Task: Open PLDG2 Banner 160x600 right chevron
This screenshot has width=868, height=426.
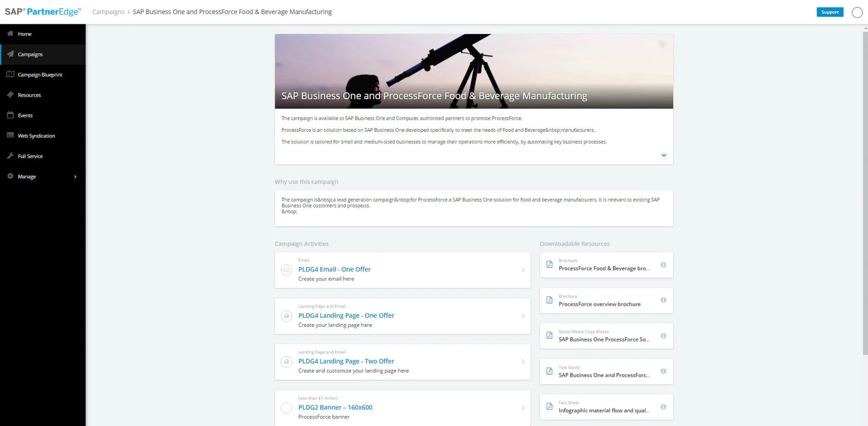Action: click(523, 408)
